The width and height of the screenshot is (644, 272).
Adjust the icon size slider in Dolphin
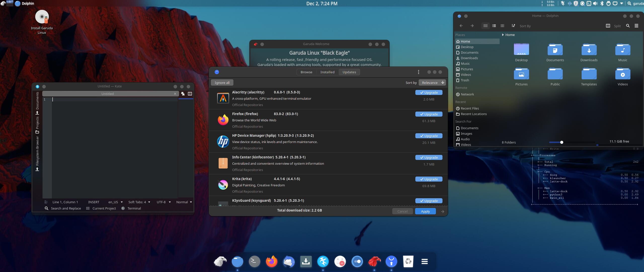(x=561, y=142)
